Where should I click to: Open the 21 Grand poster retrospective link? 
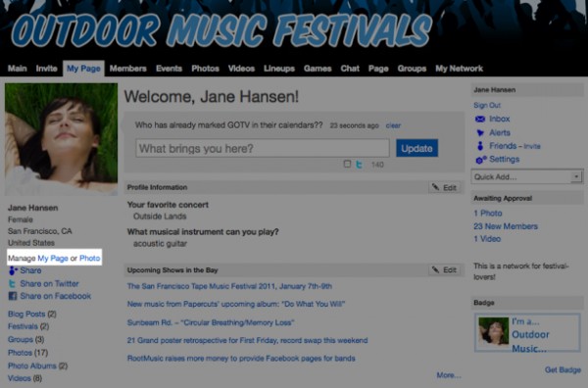(248, 340)
